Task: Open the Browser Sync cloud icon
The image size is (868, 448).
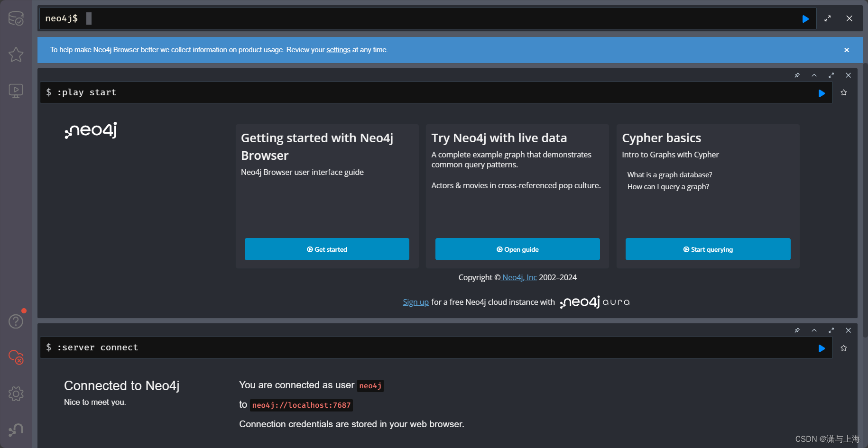Action: (16, 357)
